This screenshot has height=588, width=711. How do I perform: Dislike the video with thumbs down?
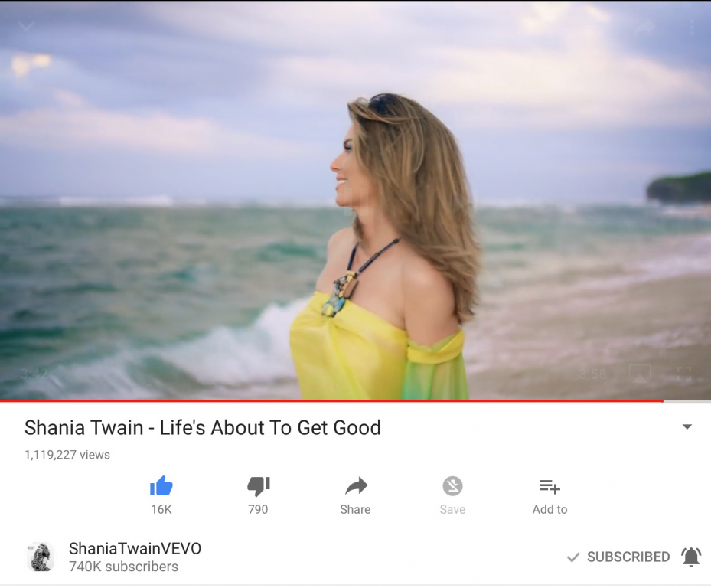coord(259,486)
